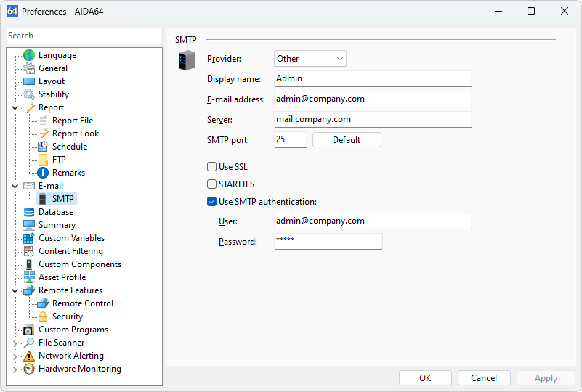Click the Security padlock icon

tap(43, 317)
